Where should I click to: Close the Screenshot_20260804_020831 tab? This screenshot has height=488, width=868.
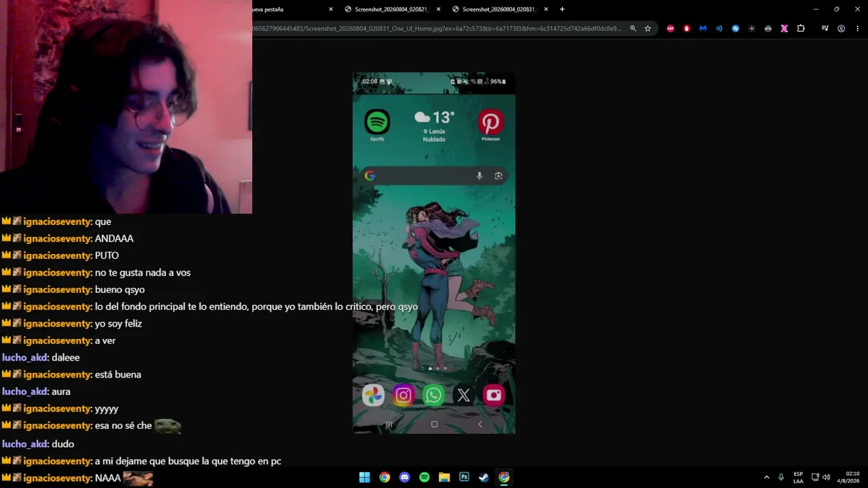click(545, 9)
